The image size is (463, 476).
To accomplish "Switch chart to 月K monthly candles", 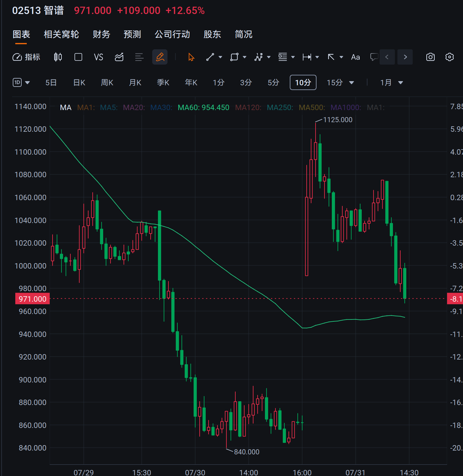I will tap(135, 83).
